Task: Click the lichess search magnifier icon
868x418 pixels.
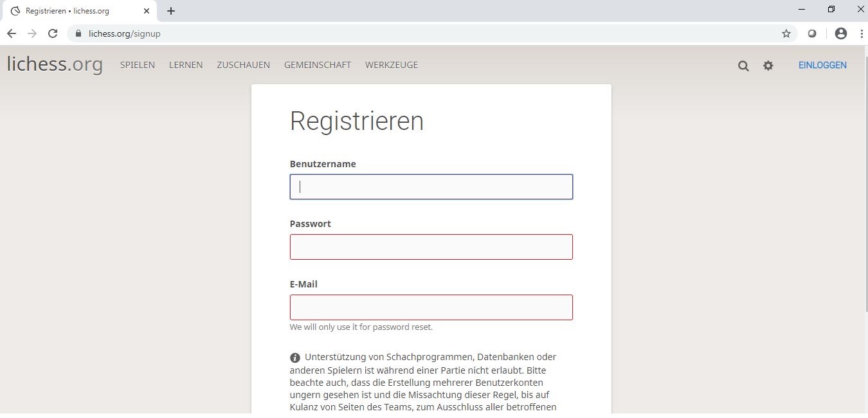Action: point(743,66)
